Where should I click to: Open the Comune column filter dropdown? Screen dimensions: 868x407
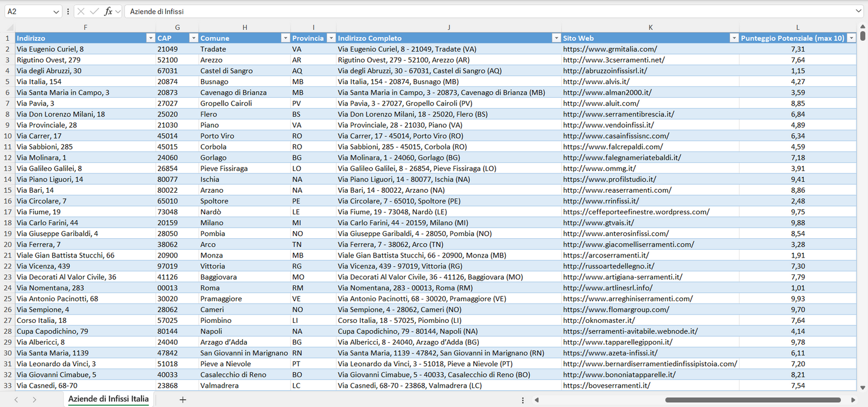(285, 37)
